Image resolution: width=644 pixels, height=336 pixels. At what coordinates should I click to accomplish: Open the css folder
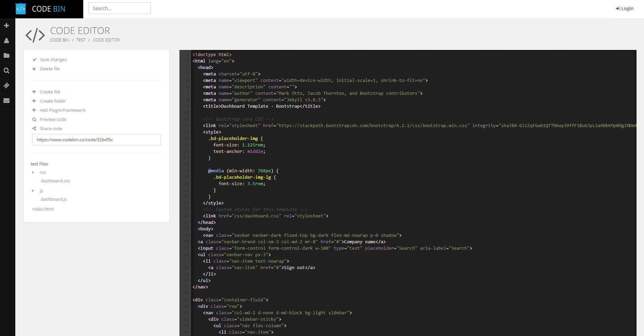pos(43,172)
